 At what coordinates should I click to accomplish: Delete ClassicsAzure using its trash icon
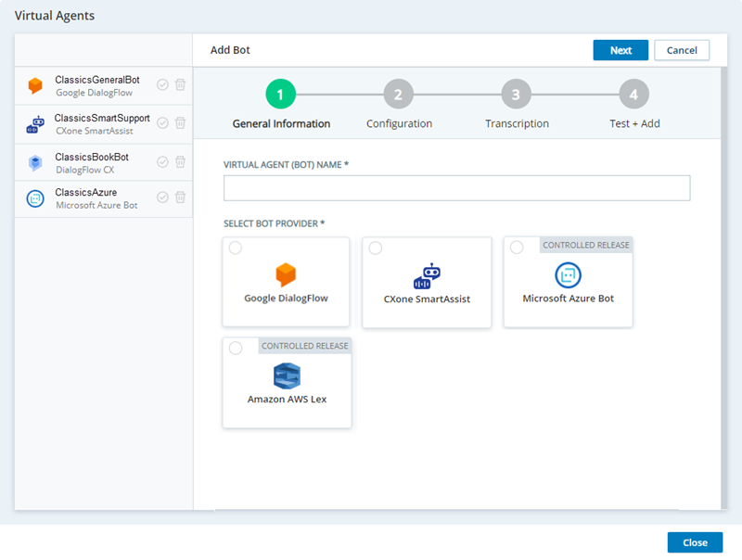tap(180, 197)
